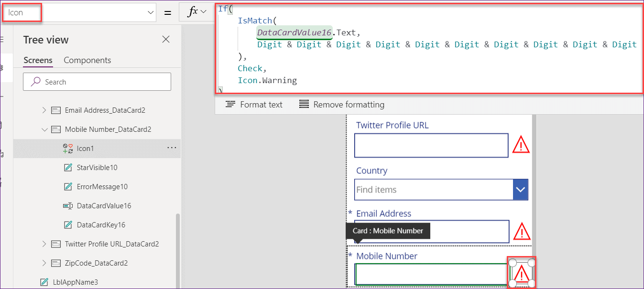Open the Country Find items dropdown
The width and height of the screenshot is (644, 289).
(521, 189)
